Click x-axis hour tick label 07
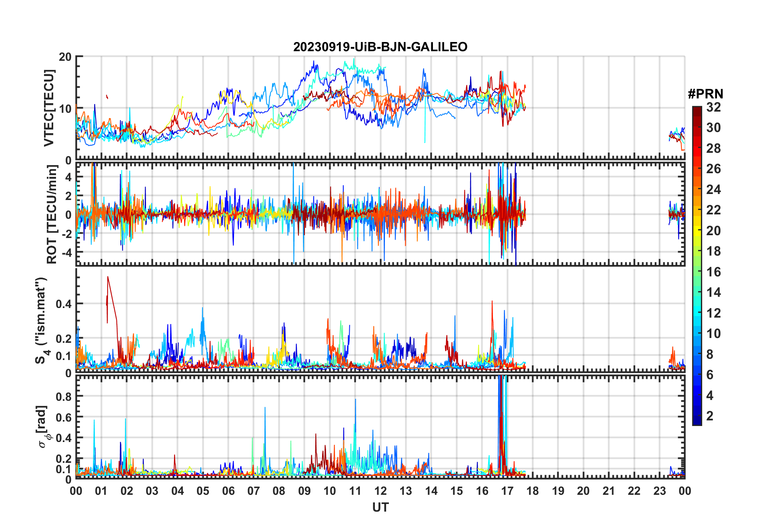The height and width of the screenshot is (532, 761). pyautogui.click(x=254, y=491)
